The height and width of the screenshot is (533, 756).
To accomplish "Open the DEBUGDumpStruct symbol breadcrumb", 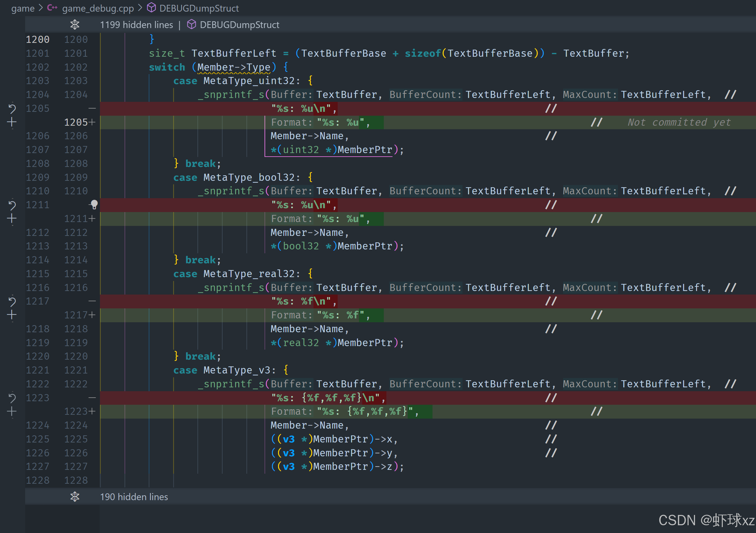I will [199, 8].
